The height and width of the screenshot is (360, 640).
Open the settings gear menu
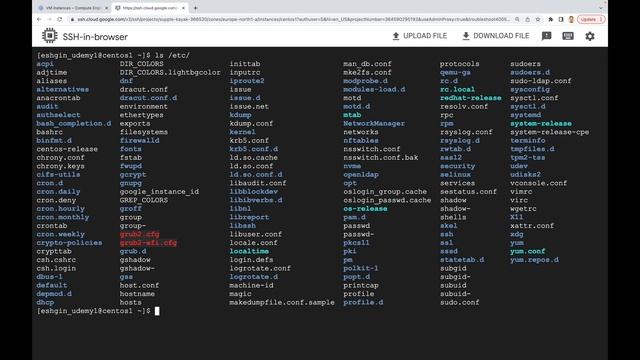[x=590, y=36]
